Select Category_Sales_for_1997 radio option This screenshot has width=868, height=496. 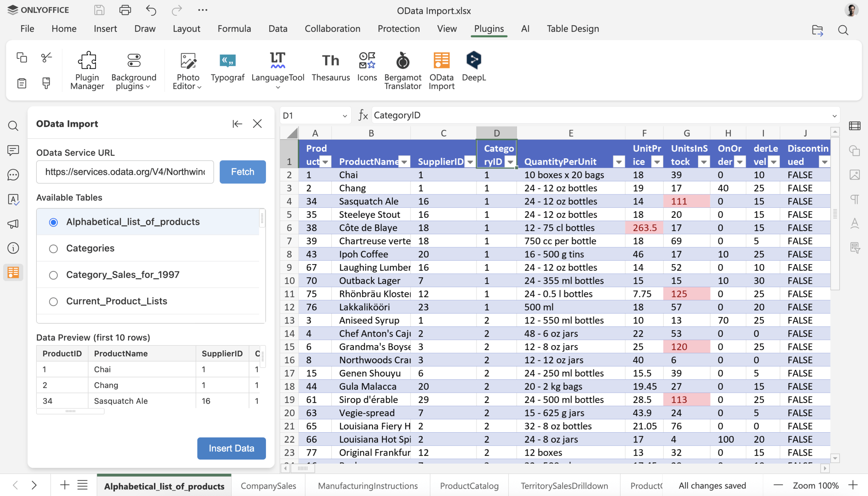(x=53, y=275)
